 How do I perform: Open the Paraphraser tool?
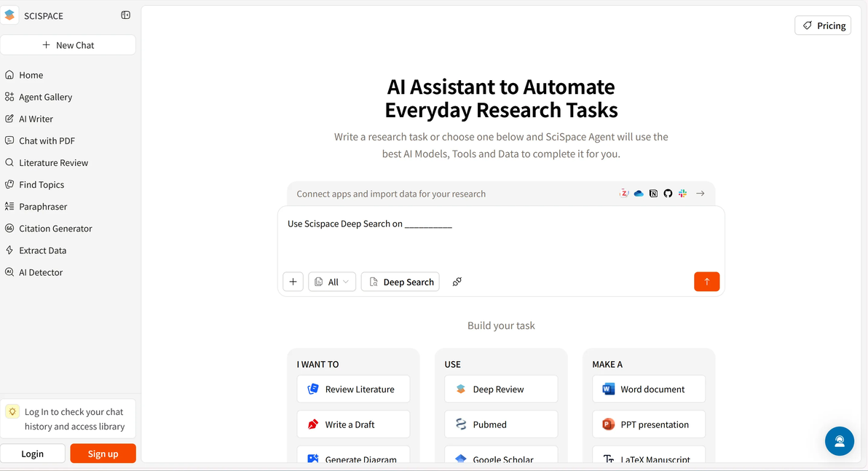tap(36, 207)
